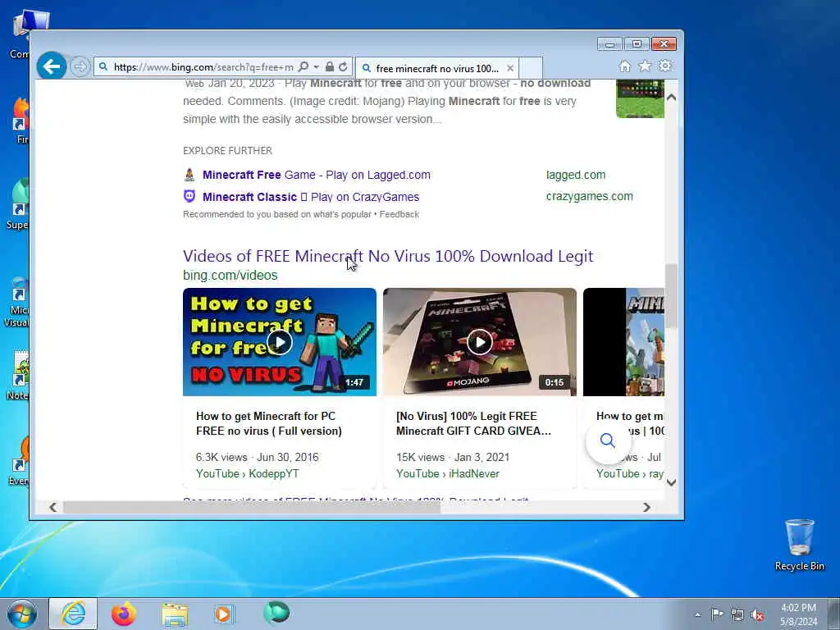Play 'How to get Minecraft for free' video
The image size is (840, 630).
[280, 342]
